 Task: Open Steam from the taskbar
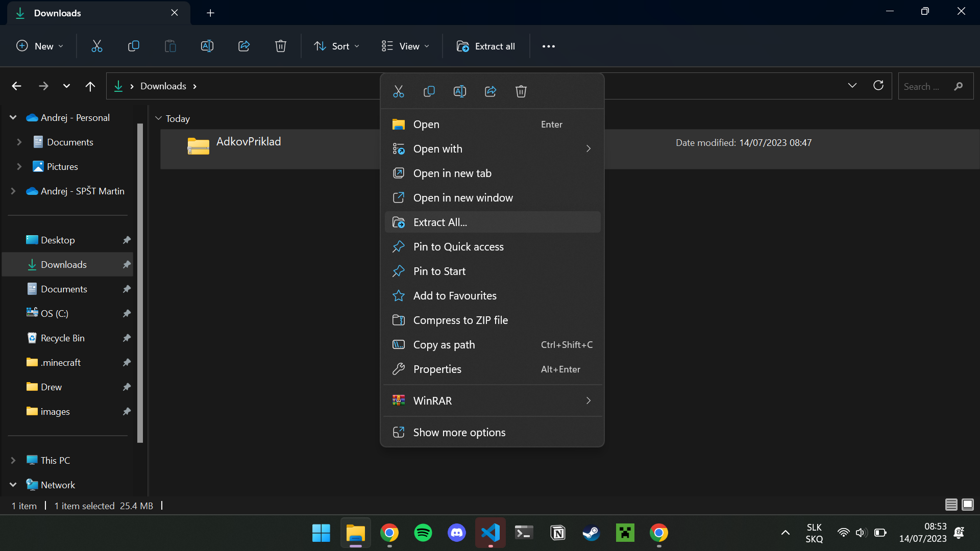[x=591, y=533]
